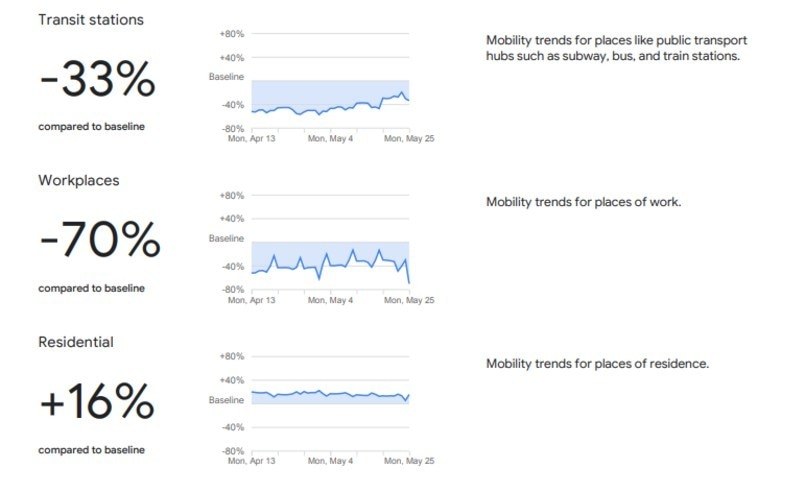Click the Baseline label on workplaces chart
800x480 pixels.
coord(226,238)
